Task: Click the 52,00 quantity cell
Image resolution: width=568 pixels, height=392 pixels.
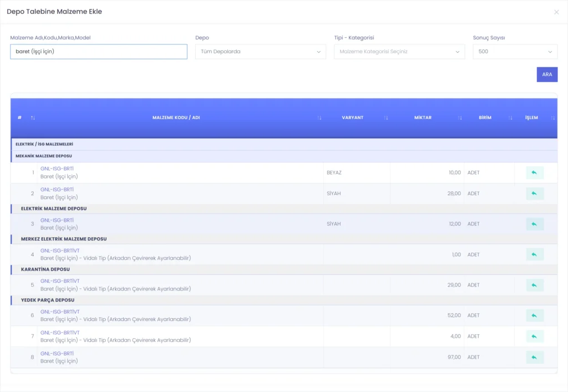Action: click(x=427, y=315)
